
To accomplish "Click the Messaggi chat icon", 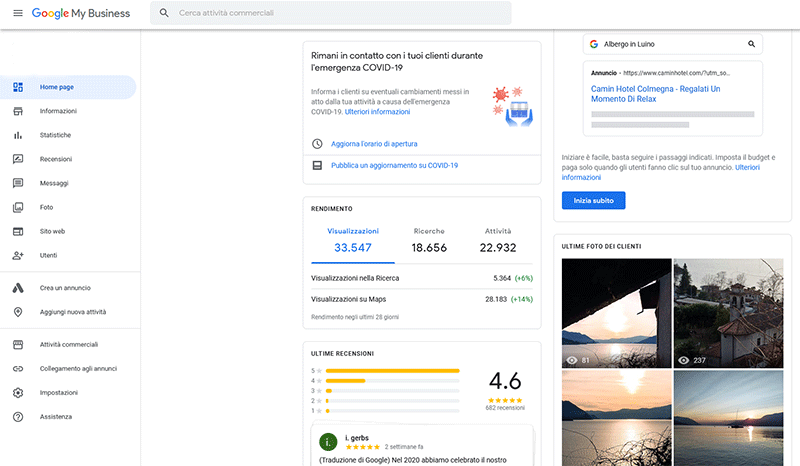I will (18, 183).
